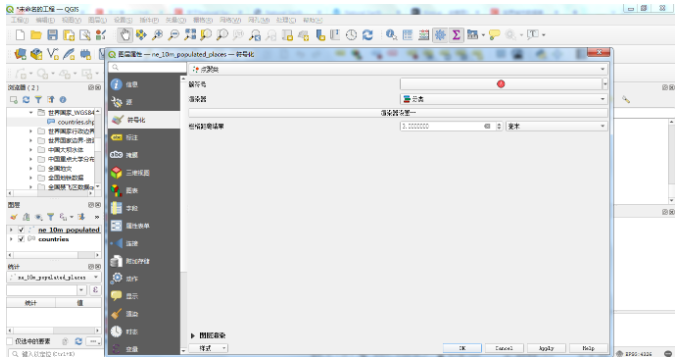The width and height of the screenshot is (680, 363).
Task: Open the Data Source Manager
Action: click(x=20, y=54)
